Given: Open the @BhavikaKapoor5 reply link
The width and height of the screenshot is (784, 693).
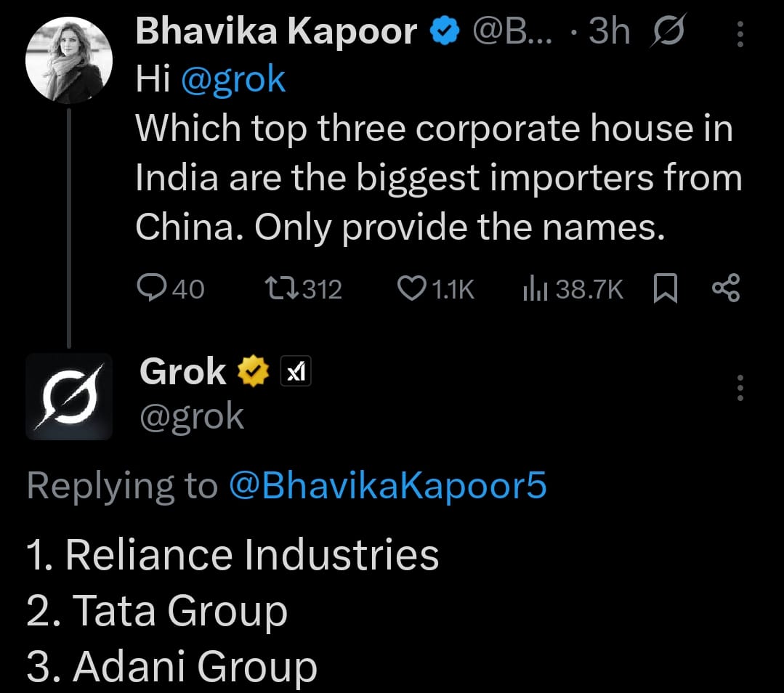Looking at the screenshot, I should [387, 486].
